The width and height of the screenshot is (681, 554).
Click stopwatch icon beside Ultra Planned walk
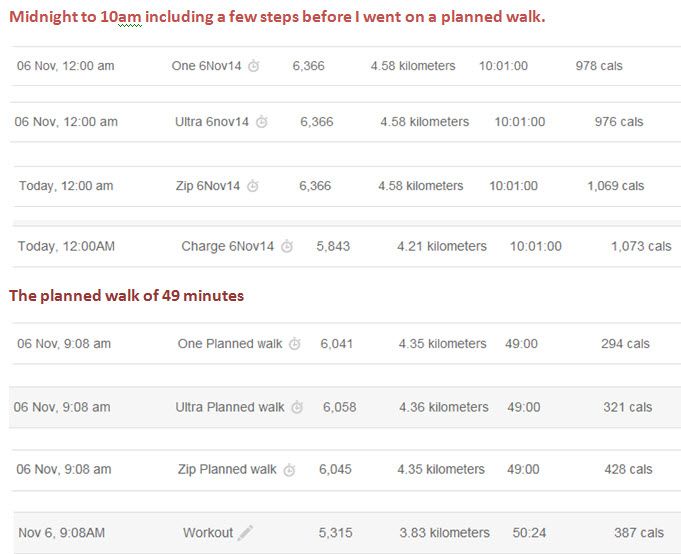coord(297,407)
